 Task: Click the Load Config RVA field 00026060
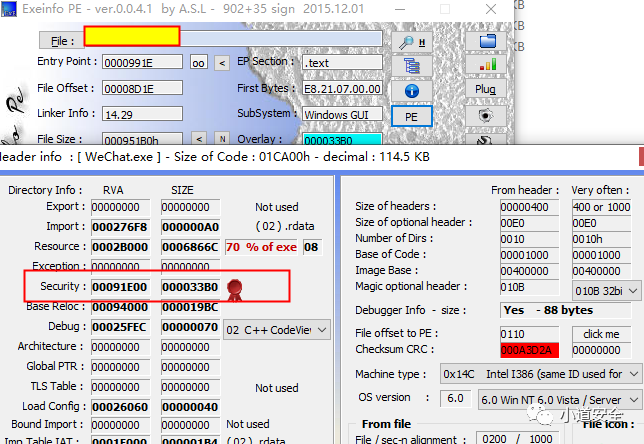point(120,407)
